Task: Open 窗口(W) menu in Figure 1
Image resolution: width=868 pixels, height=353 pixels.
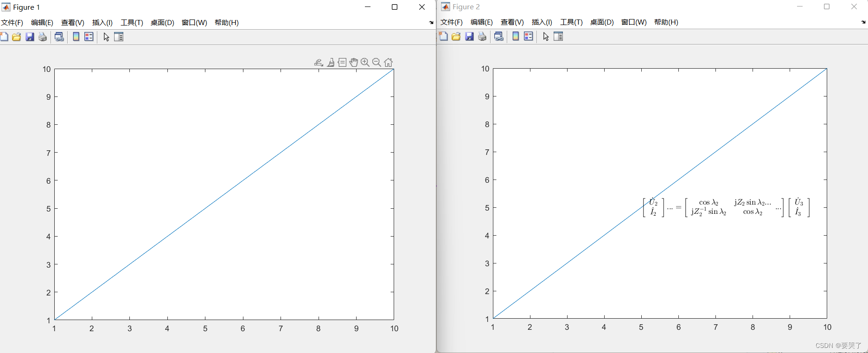Action: tap(194, 23)
